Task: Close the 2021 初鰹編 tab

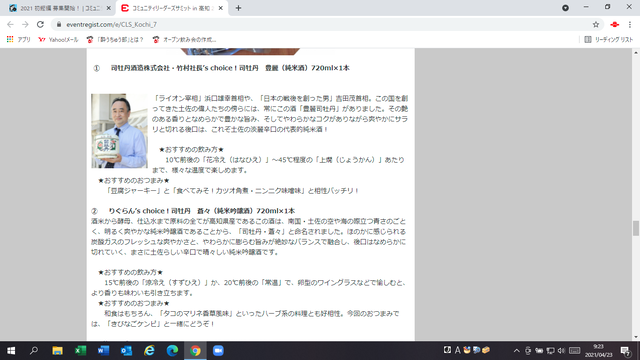Action: (109, 8)
